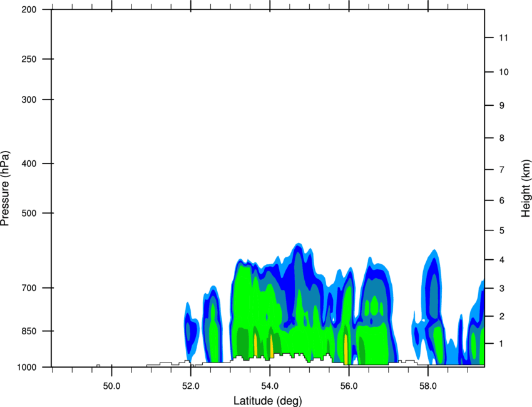Pick the 5 km height label

(502, 231)
